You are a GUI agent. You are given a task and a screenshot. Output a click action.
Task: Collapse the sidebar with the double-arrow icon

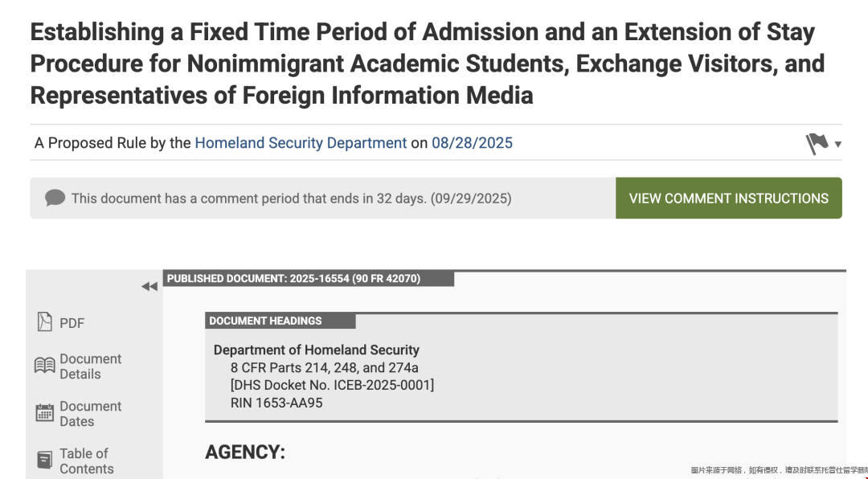point(149,287)
